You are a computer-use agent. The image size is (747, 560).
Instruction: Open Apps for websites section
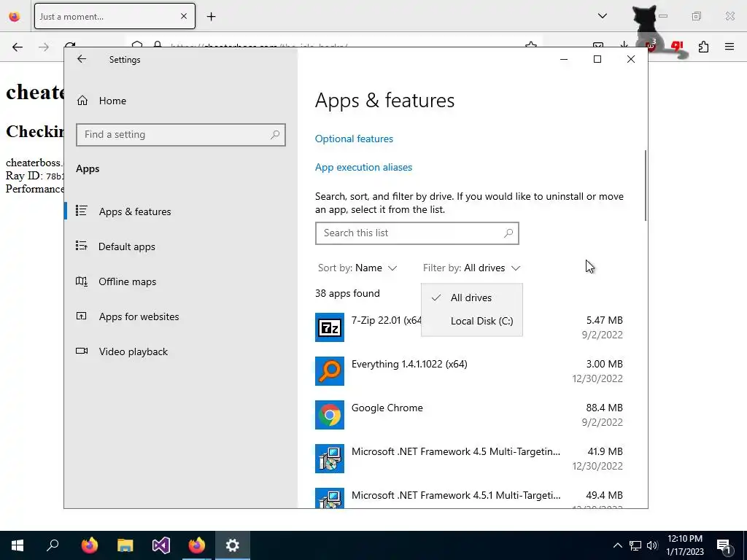[139, 316]
